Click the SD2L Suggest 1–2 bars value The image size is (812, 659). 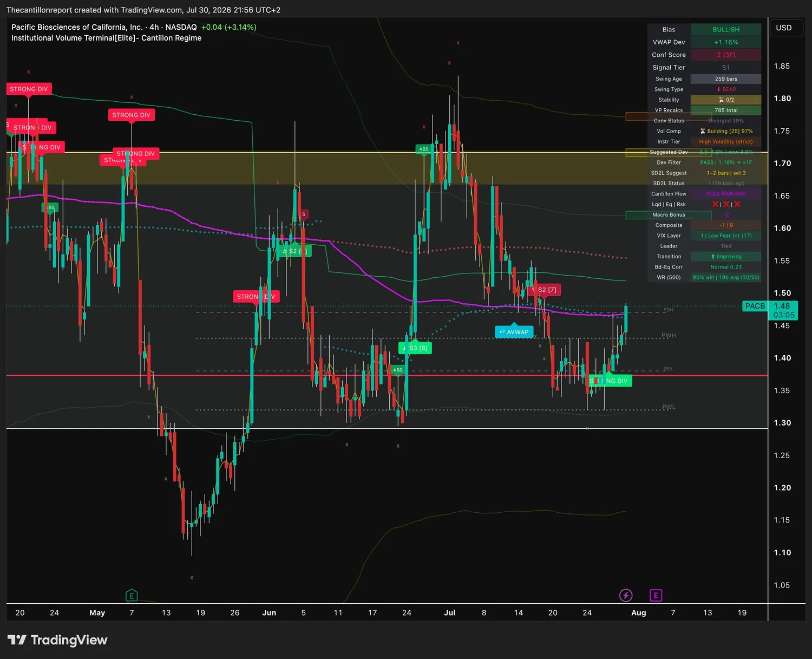pos(726,173)
